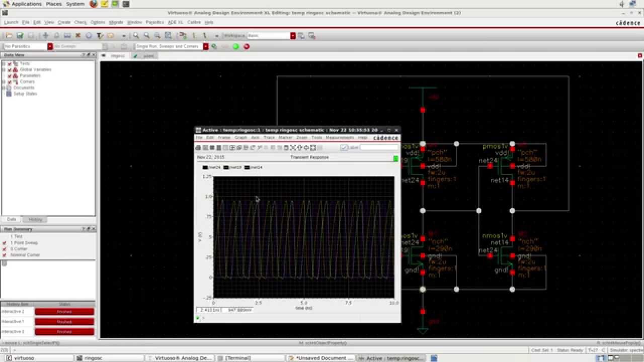This screenshot has width=644, height=362.
Task: Click the History Item column header
Action: pos(18,304)
